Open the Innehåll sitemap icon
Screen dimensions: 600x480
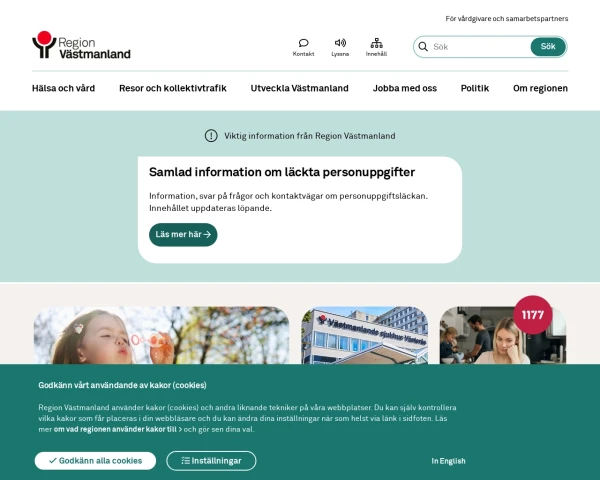pyautogui.click(x=377, y=43)
